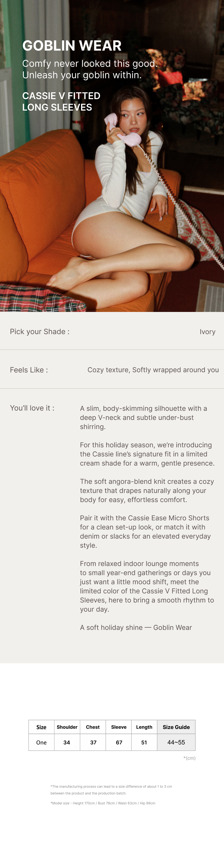Click the Chest value 37 cell
Image resolution: width=224 pixels, height=868 pixels.
[93, 742]
